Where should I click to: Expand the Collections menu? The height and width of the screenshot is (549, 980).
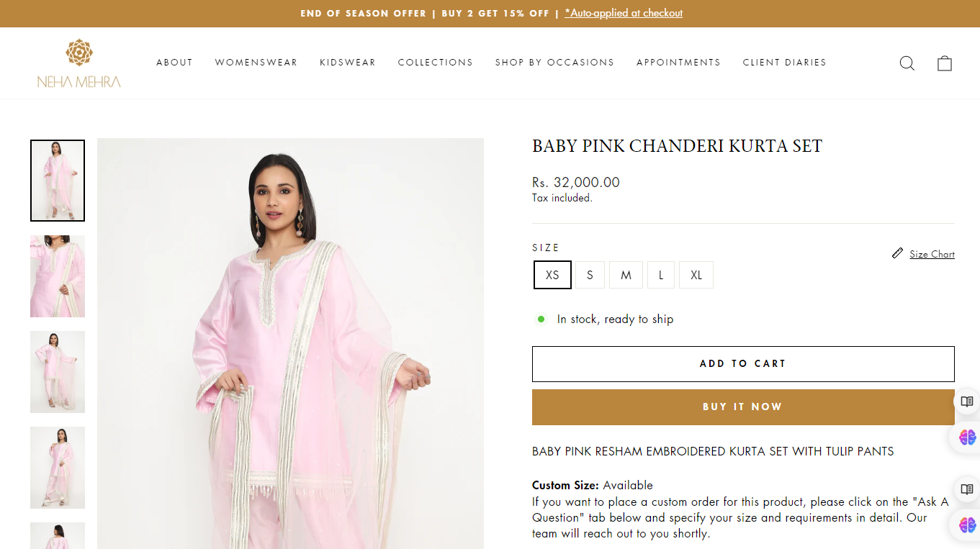point(436,63)
